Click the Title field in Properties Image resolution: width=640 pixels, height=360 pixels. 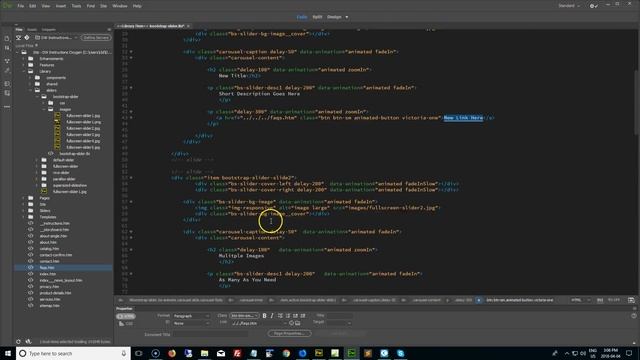pyautogui.click(x=340, y=316)
